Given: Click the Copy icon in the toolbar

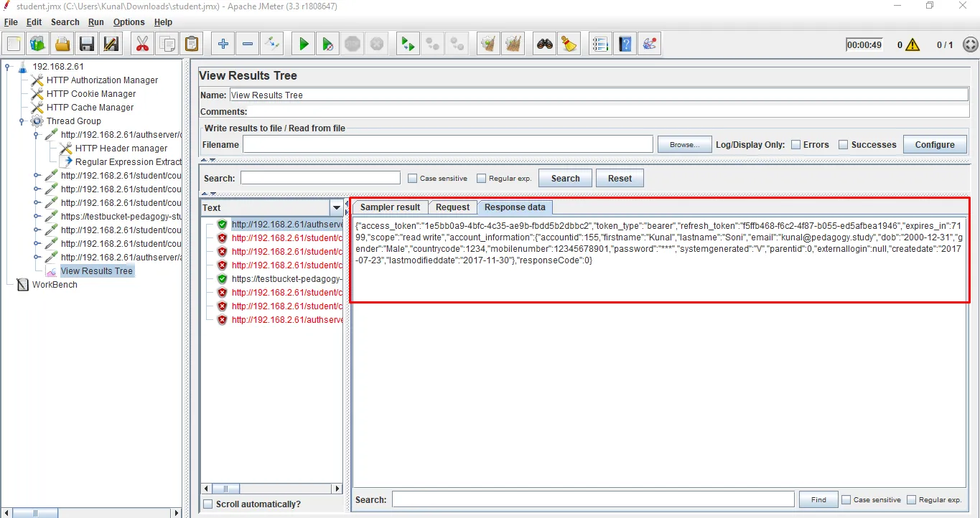Looking at the screenshot, I should 167,44.
